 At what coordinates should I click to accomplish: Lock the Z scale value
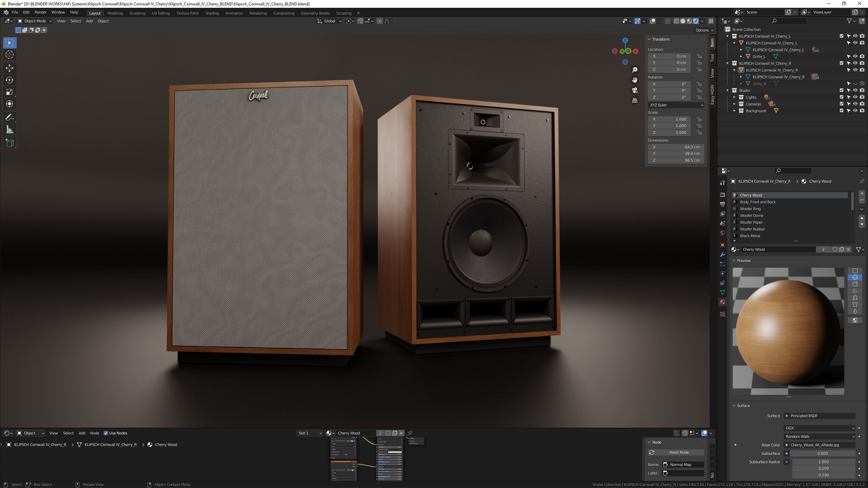pos(699,133)
